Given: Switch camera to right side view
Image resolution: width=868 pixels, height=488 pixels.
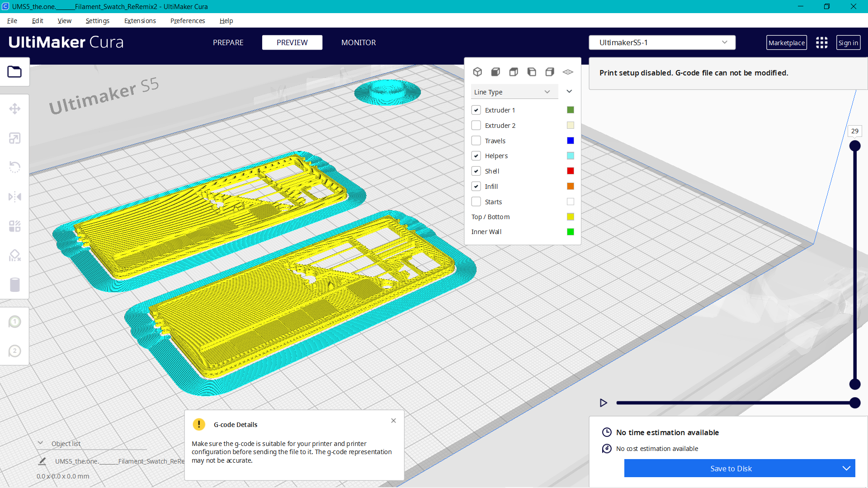Looking at the screenshot, I should [550, 72].
